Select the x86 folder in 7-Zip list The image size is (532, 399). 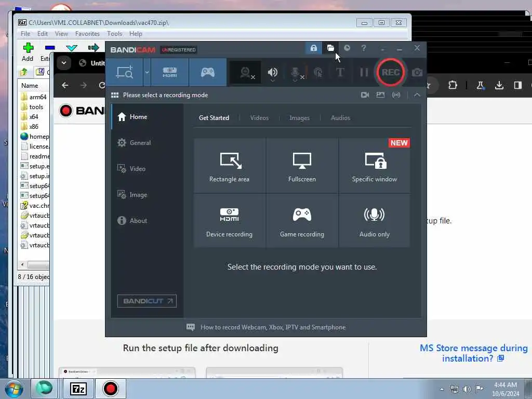click(30, 127)
